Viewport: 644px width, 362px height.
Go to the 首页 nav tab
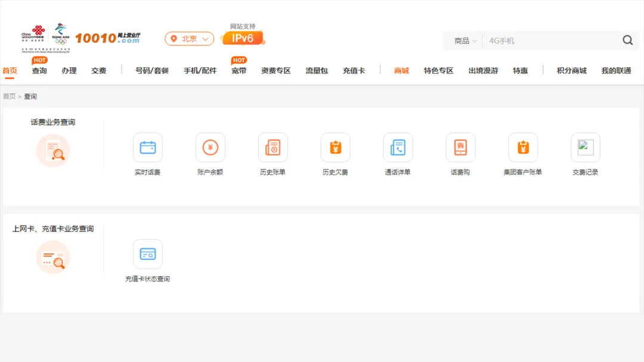tap(10, 71)
